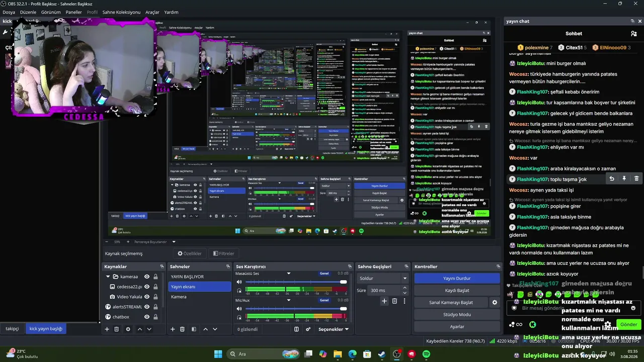644x362 pixels.
Task: Open Steam from the Windows taskbar
Action: [382, 354]
